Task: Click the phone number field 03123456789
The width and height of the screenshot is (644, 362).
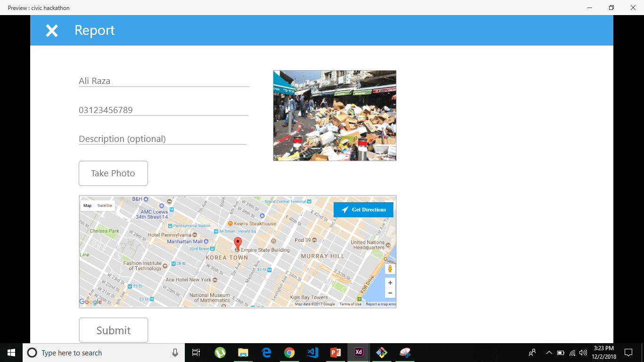Action: click(164, 110)
